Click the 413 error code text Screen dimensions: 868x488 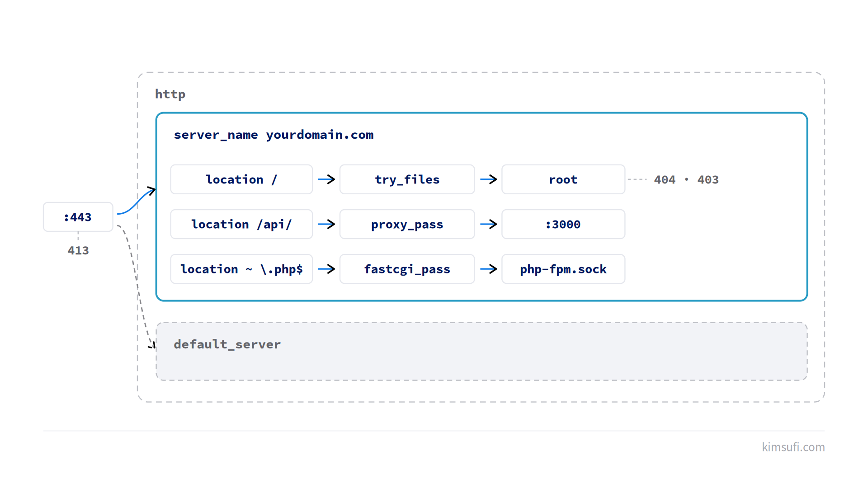coord(78,250)
